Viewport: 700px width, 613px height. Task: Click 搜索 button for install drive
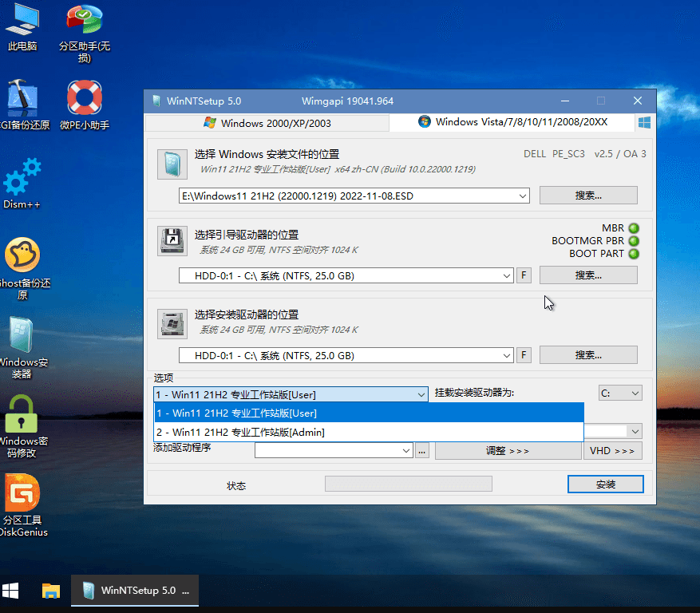588,355
